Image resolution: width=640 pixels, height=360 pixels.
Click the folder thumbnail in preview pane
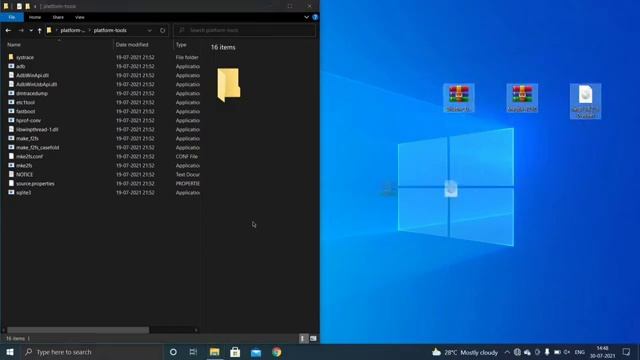click(229, 84)
